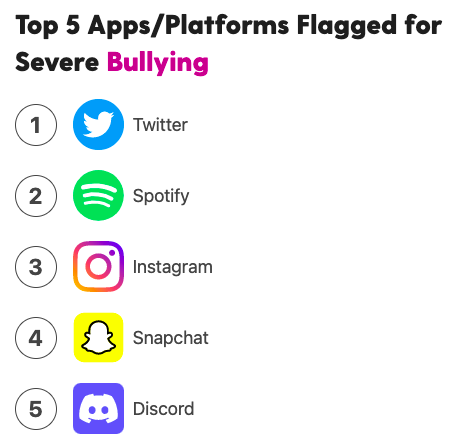Select the circled number 1
This screenshot has width=471, height=446.
36,125
